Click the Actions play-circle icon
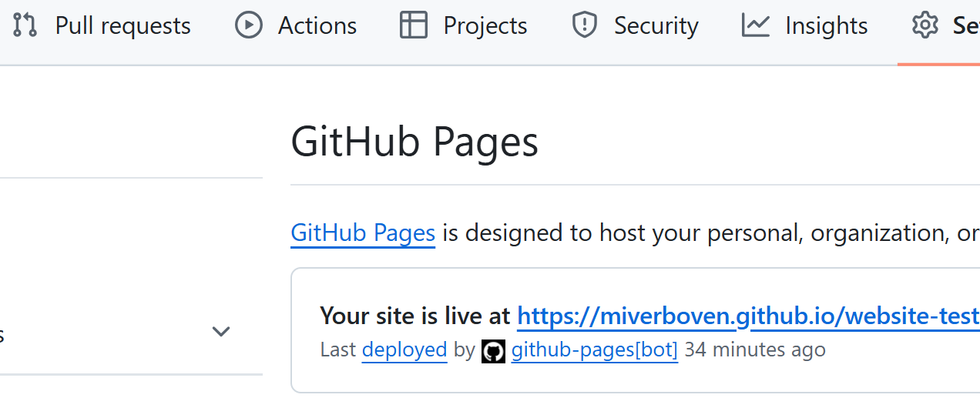The height and width of the screenshot is (398, 980). tap(248, 25)
